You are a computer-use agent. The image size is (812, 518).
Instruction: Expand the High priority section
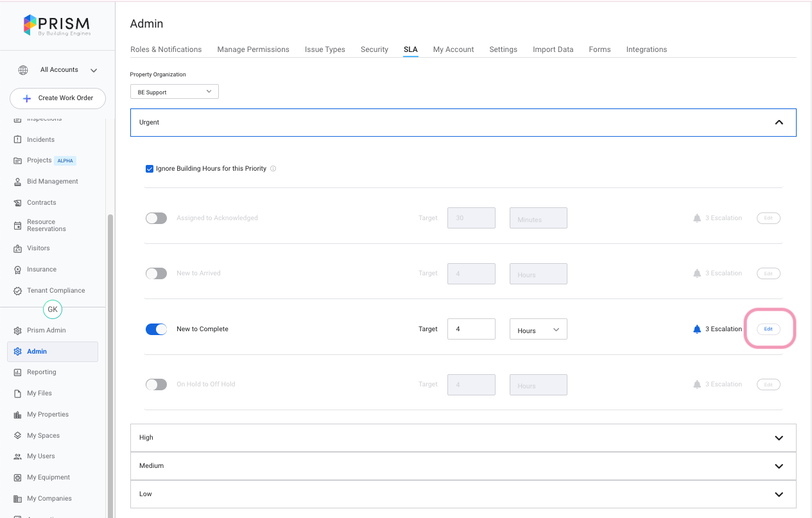click(463, 438)
